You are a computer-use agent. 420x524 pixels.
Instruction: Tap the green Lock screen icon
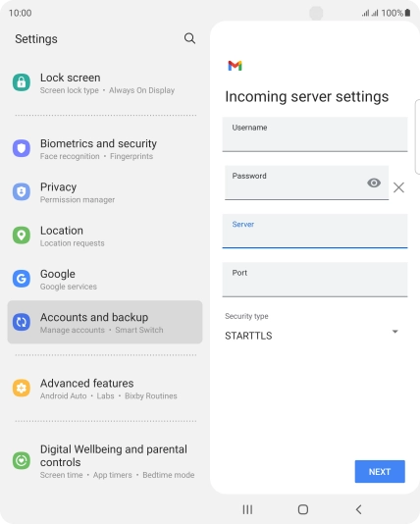point(22,82)
